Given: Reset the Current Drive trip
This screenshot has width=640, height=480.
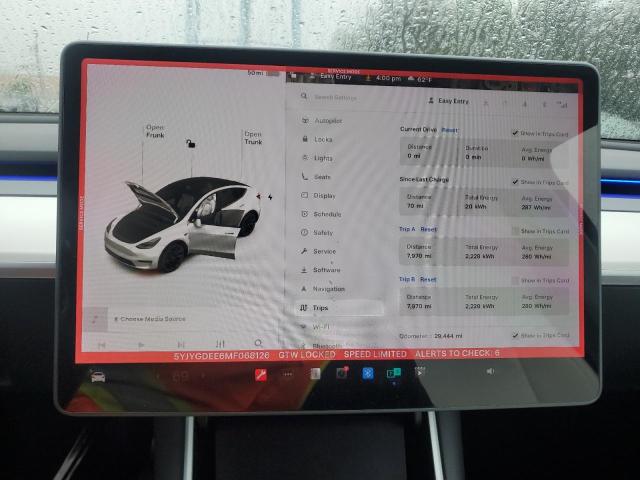Looking at the screenshot, I should pyautogui.click(x=449, y=130).
